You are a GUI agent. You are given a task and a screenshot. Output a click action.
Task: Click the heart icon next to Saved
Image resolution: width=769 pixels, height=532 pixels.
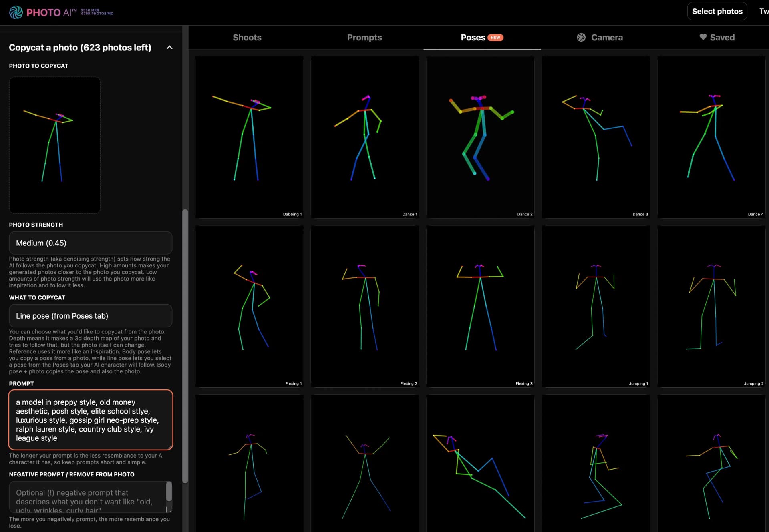[704, 37]
